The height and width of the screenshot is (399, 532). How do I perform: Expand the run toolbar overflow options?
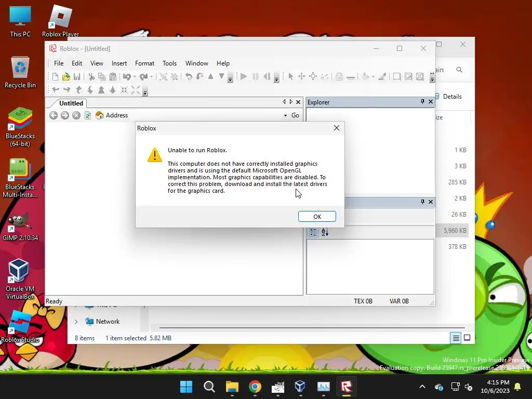(x=276, y=79)
